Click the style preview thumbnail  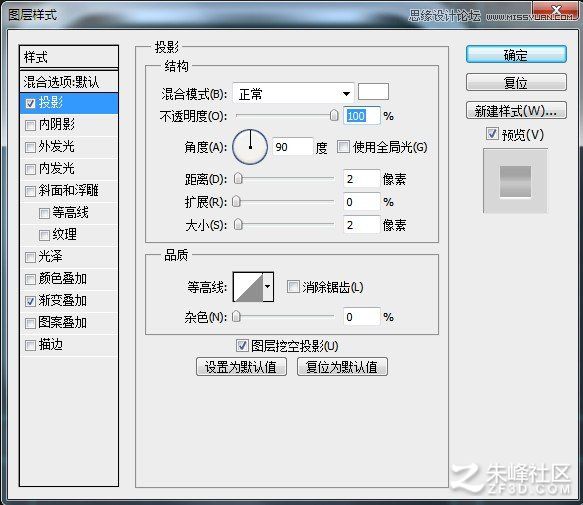click(515, 181)
